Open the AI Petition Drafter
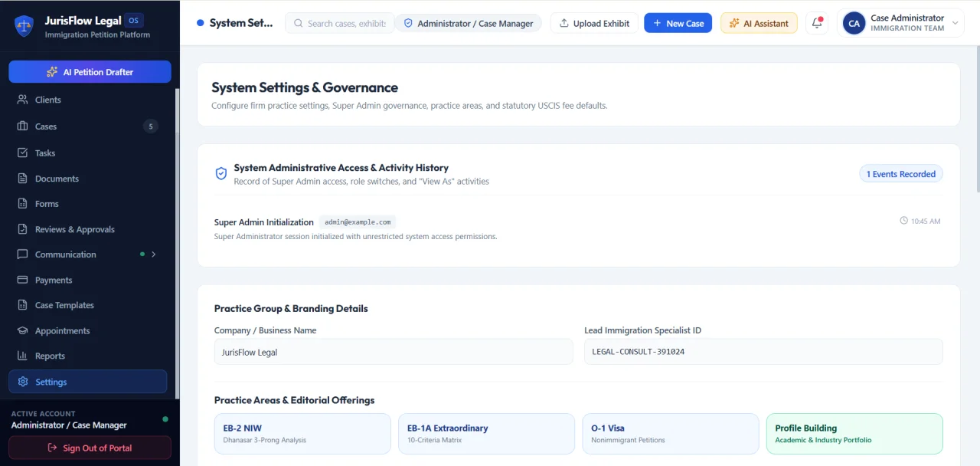 [90, 72]
